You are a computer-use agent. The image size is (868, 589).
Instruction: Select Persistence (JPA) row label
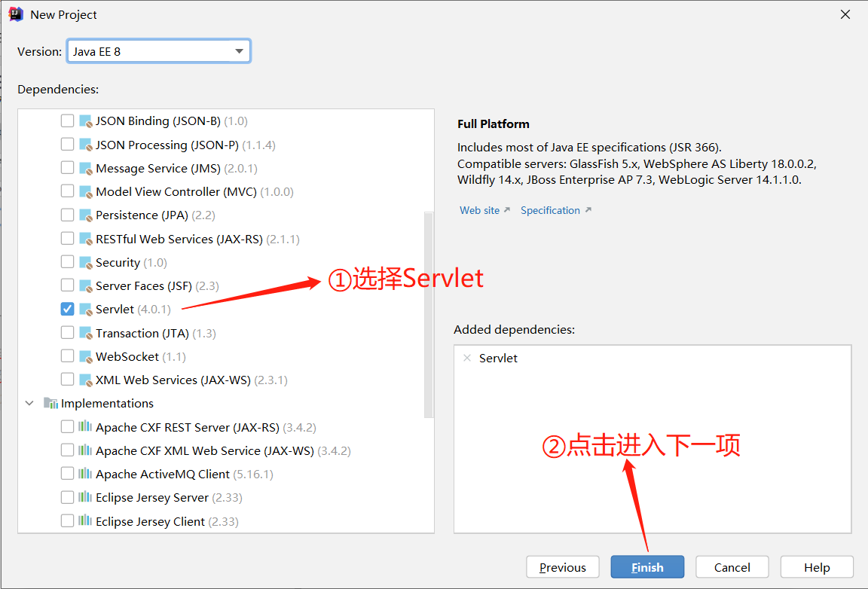[155, 215]
